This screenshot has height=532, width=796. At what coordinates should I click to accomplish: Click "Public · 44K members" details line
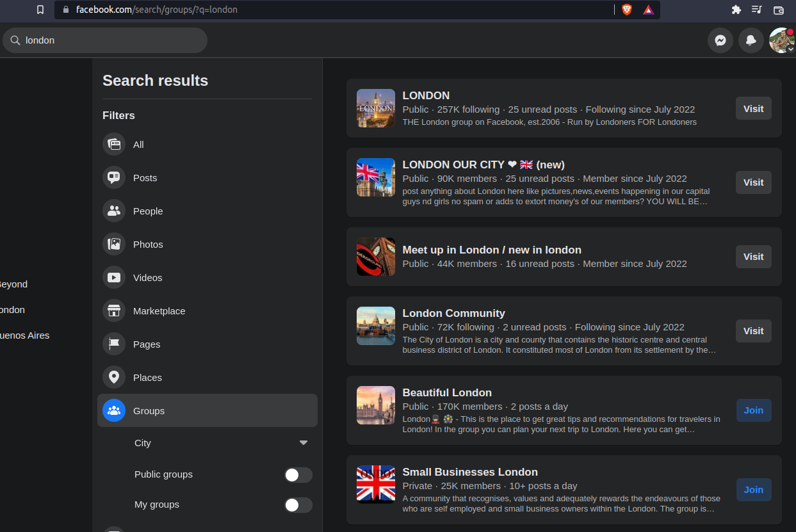pos(544,264)
